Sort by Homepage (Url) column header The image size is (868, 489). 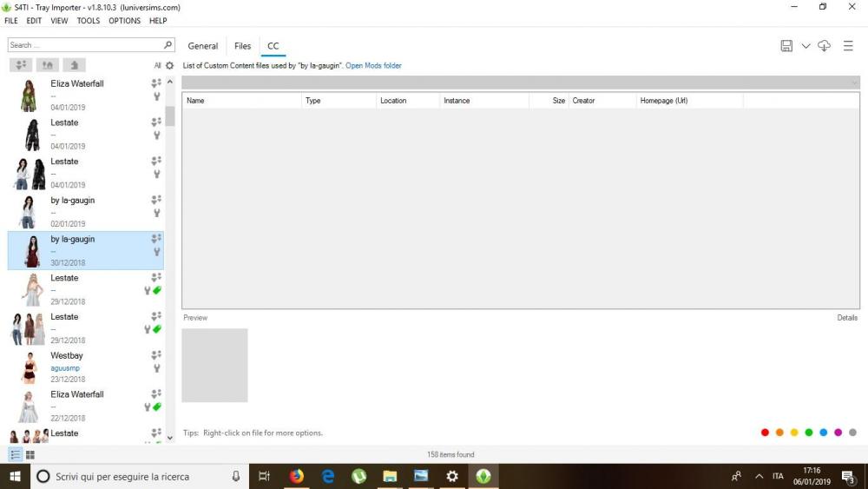[690, 101]
